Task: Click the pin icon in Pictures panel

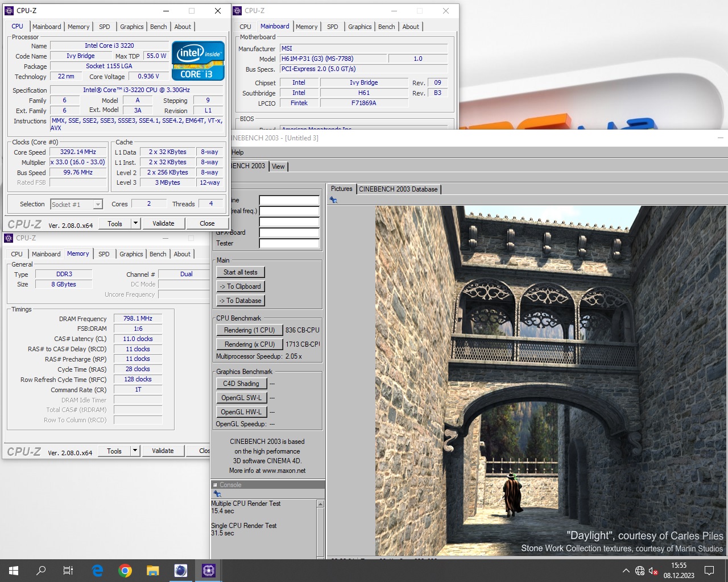Action: tap(333, 200)
